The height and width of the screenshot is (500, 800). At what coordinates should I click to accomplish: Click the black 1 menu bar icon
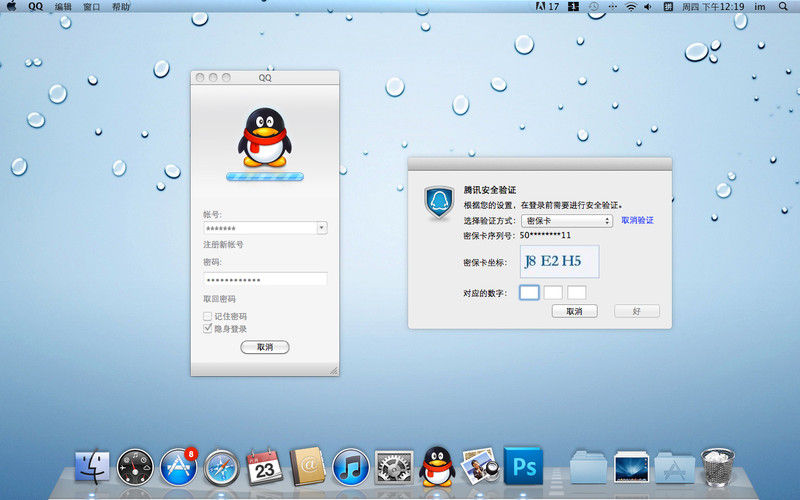[x=573, y=7]
